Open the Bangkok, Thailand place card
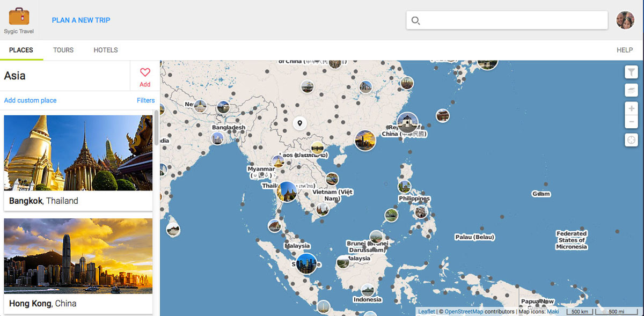This screenshot has height=316, width=644. (x=78, y=162)
